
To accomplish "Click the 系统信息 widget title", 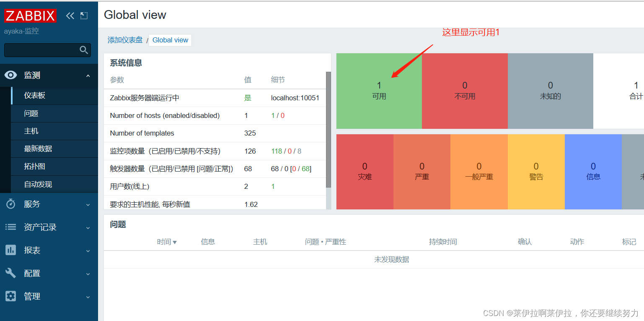I will coord(126,63).
